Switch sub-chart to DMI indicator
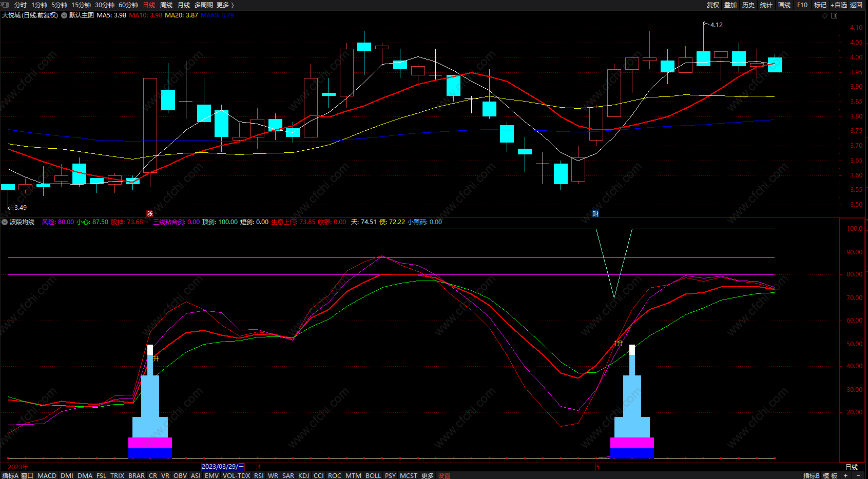 coord(67,475)
